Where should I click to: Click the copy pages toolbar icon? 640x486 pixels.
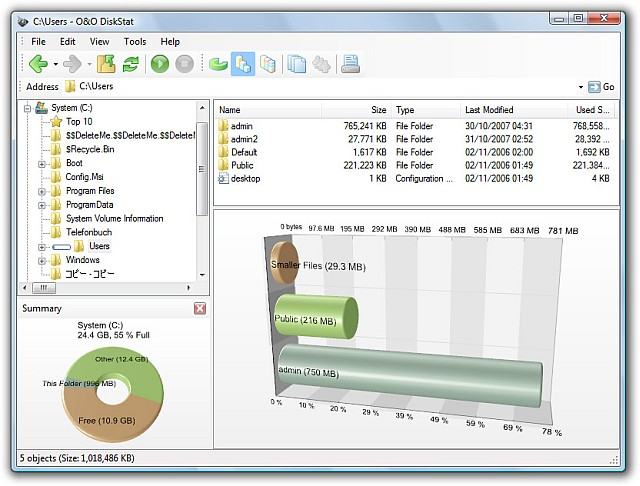[297, 64]
